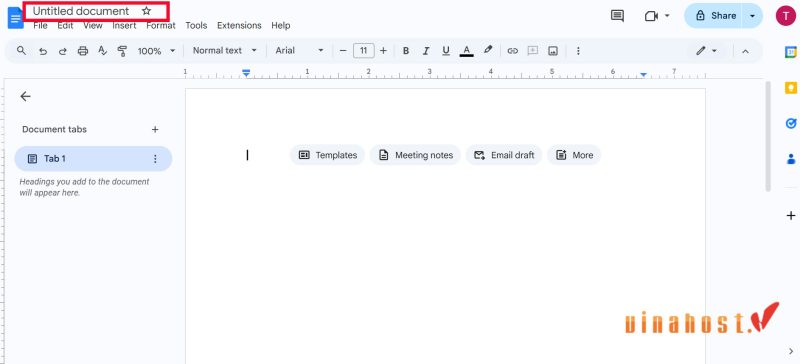Open the Format menu
This screenshot has width=800, height=364.
click(161, 26)
